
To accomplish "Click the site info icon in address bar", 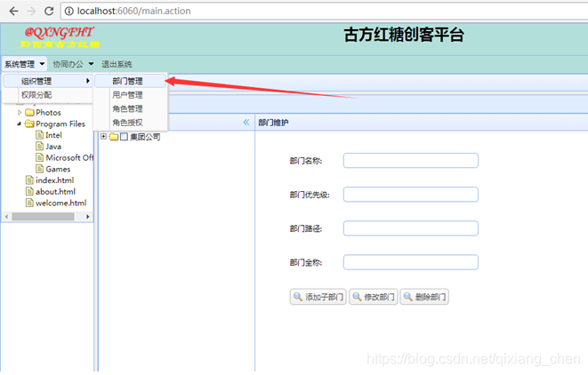I will point(69,12).
